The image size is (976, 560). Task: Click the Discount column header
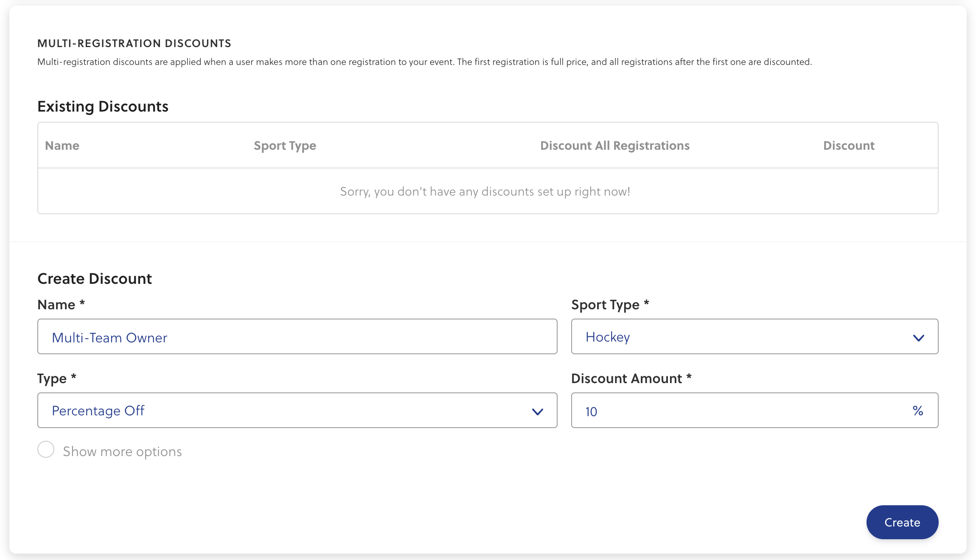(x=849, y=146)
